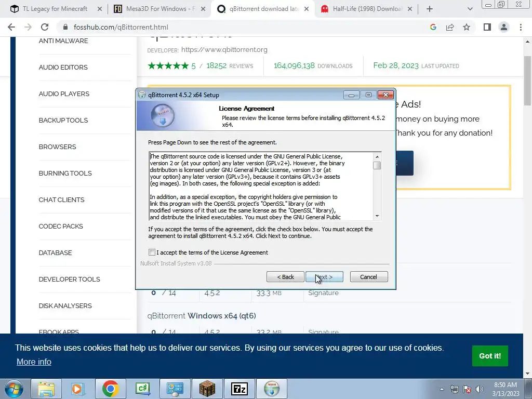Open qBittorrent installer taskbar icon
This screenshot has height=399, width=532.
(271, 389)
